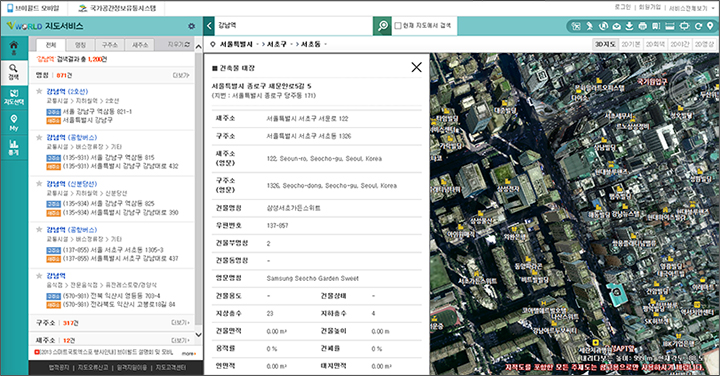Open the My sidebar section

[x=14, y=123]
